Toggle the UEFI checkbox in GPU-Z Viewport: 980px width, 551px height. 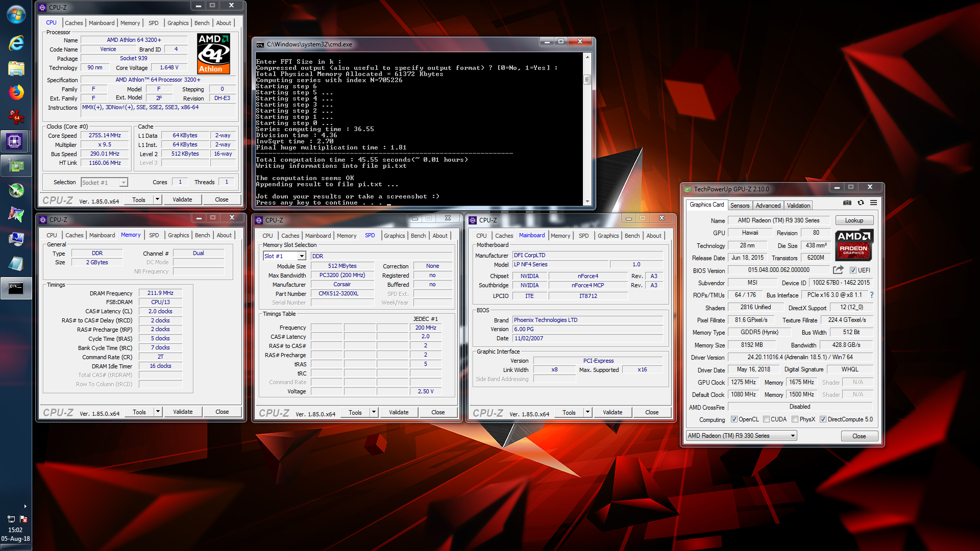[853, 270]
